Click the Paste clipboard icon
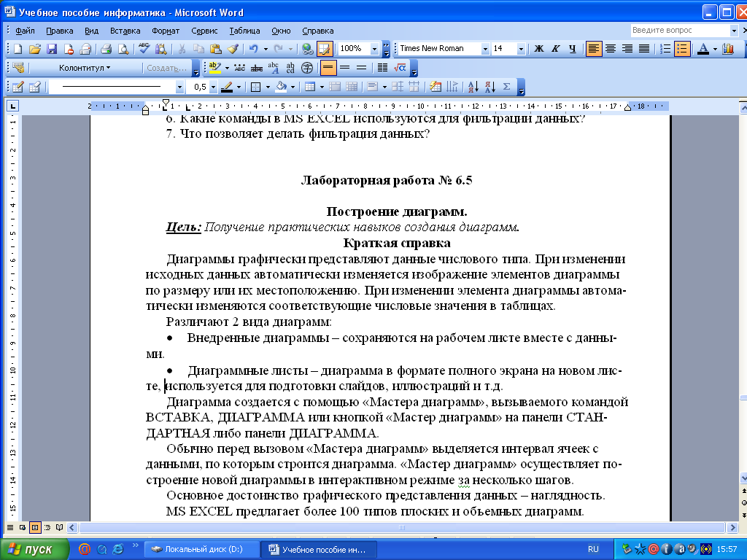 (215, 49)
